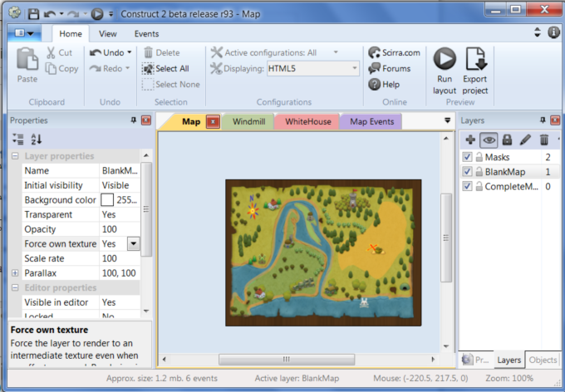
Task: Collapse the Editor properties section
Action: 15,288
